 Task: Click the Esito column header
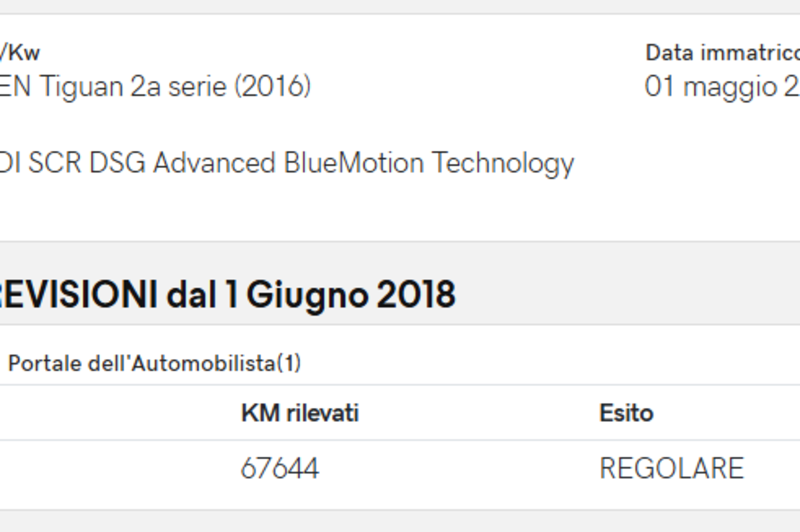coord(626,413)
